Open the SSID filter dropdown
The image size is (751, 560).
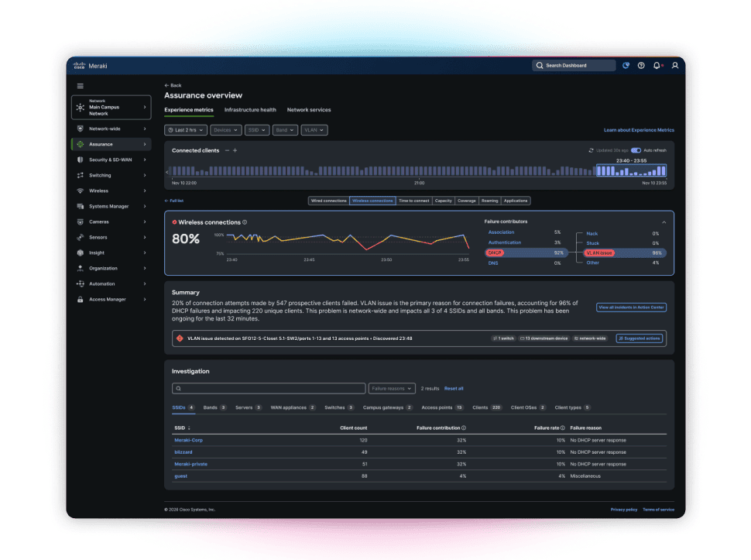tap(257, 130)
